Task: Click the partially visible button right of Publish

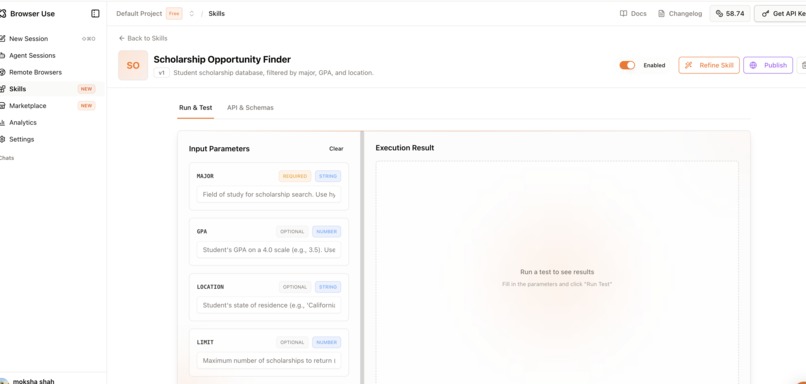Action: [x=801, y=65]
